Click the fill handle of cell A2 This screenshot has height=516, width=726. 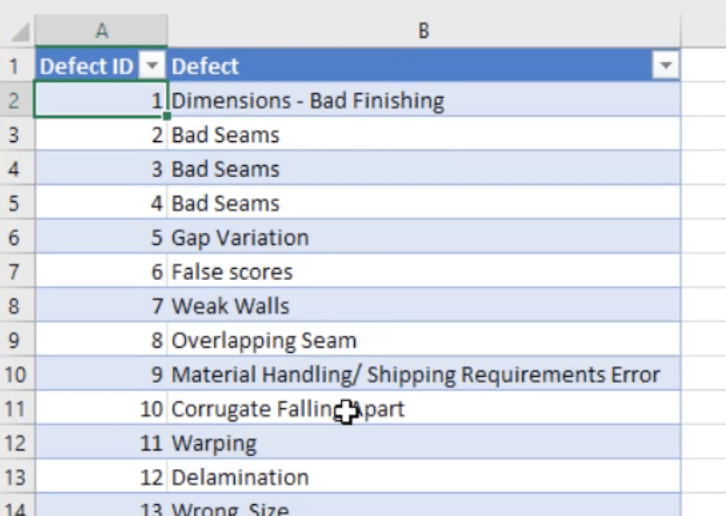coord(167,116)
